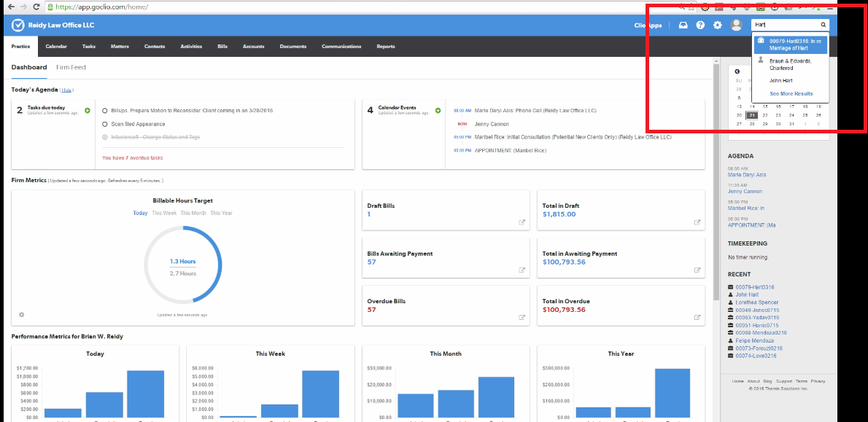Screen dimensions: 868x422
Task: Open the Matters navigation menu
Action: (119, 45)
